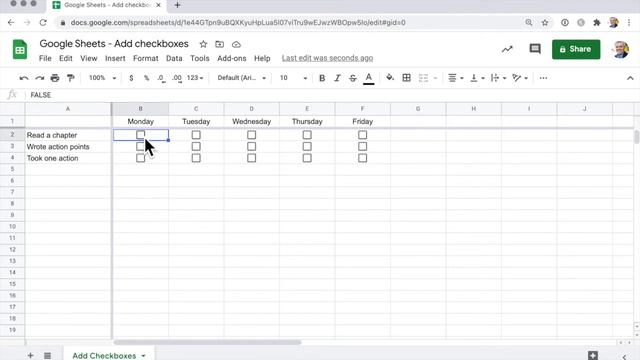Open the font size 10 dropdown
This screenshot has height=360, width=640.
click(x=293, y=78)
